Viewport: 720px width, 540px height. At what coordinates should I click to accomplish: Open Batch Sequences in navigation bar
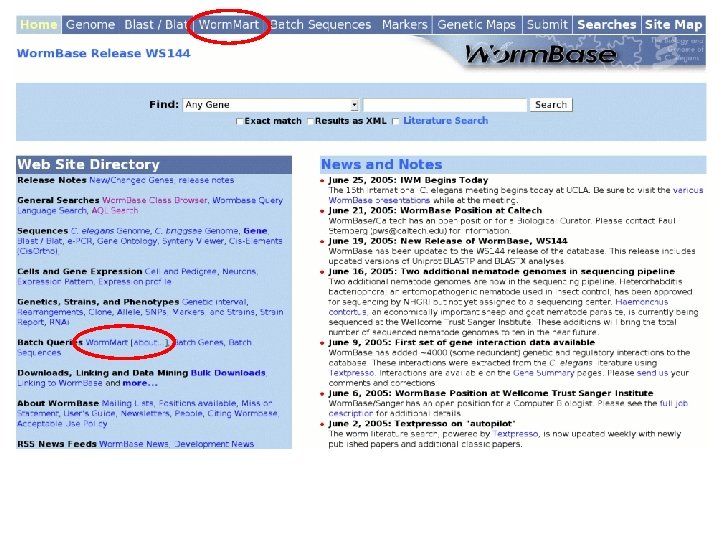[321, 24]
